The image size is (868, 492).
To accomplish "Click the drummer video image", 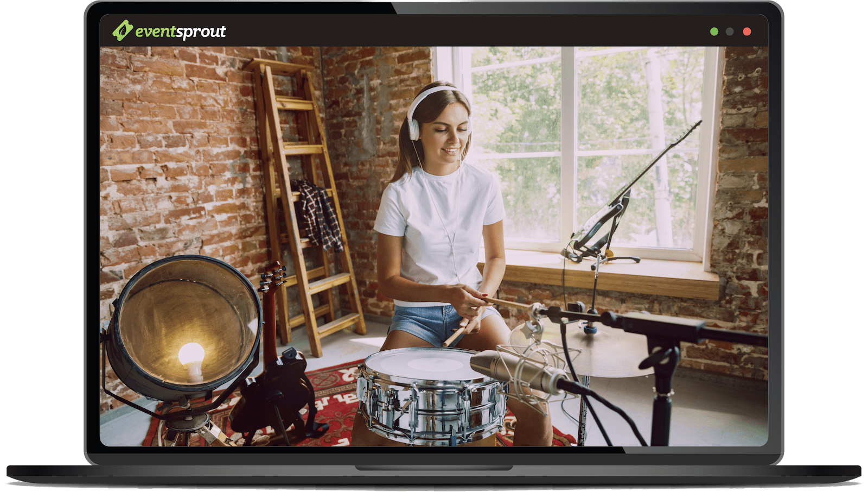I will click(434, 247).
